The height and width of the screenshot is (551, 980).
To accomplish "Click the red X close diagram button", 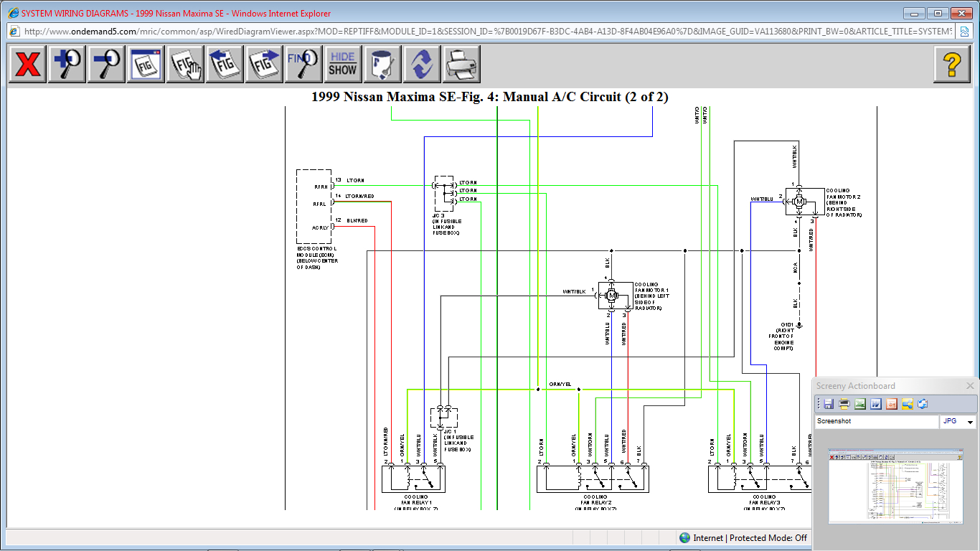I will pos(27,65).
